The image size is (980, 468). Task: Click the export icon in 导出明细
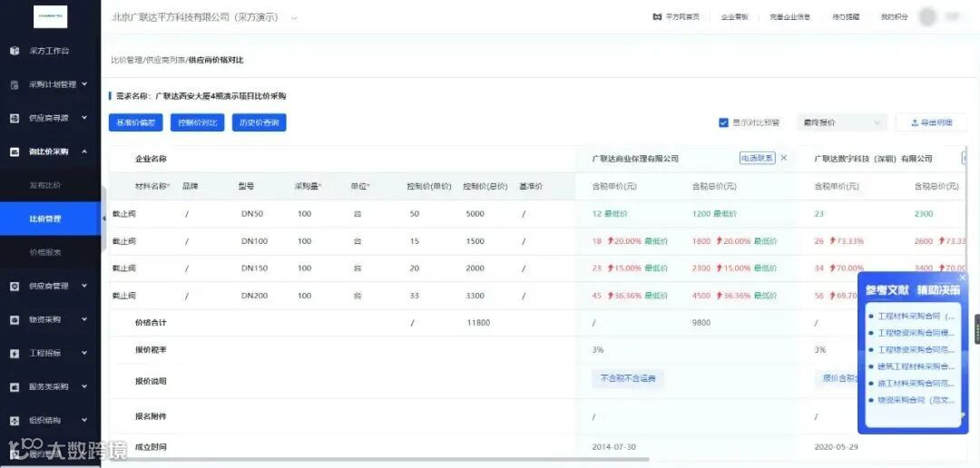point(915,122)
